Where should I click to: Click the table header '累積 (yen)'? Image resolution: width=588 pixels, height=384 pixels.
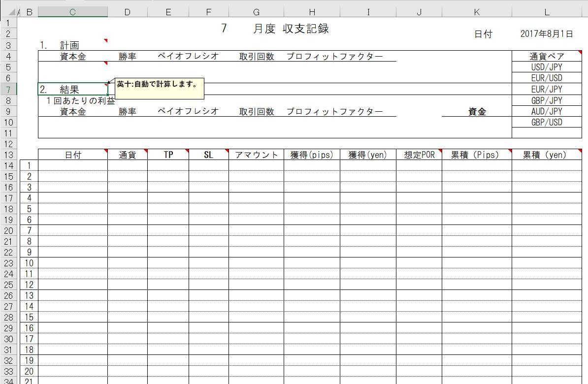coord(547,155)
